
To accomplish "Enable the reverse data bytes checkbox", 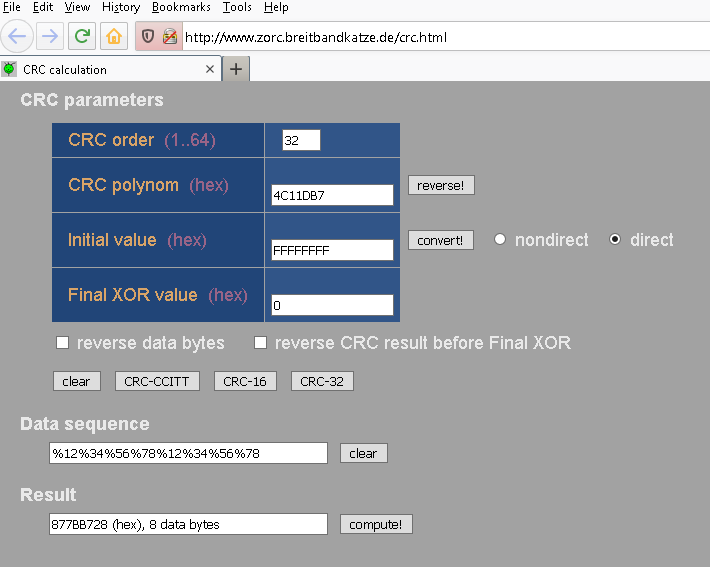I will (62, 342).
